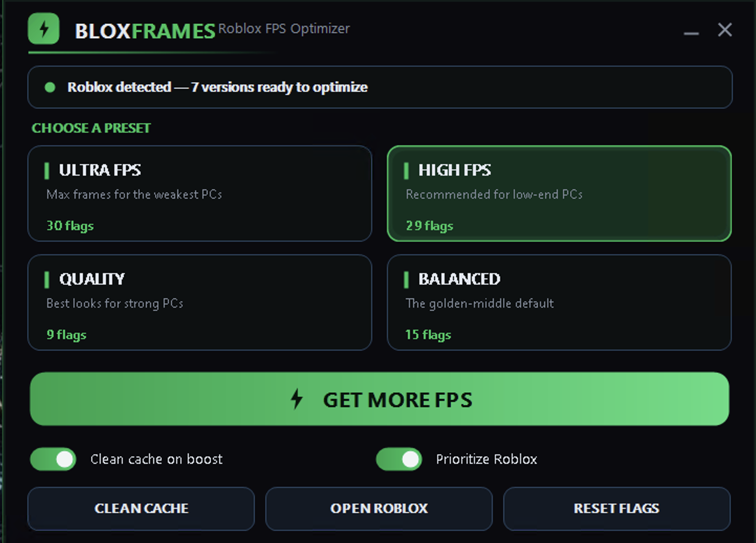The width and height of the screenshot is (756, 543).
Task: Click the lightning bolt in GET MORE FPS
Action: (x=296, y=399)
